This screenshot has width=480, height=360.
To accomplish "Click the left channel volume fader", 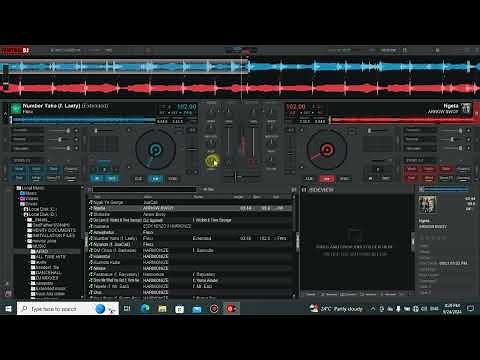I will (228, 142).
